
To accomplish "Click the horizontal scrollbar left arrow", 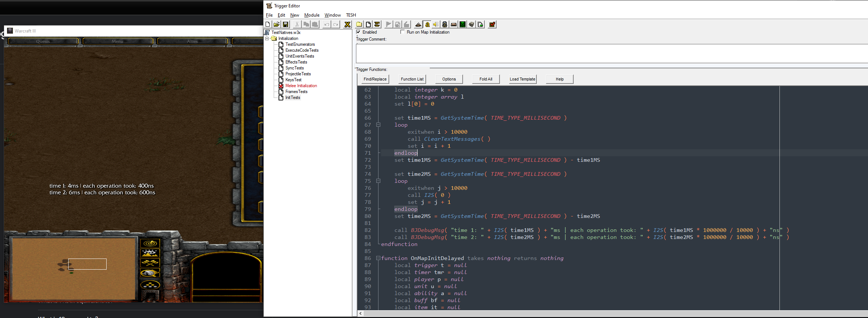I will 360,314.
